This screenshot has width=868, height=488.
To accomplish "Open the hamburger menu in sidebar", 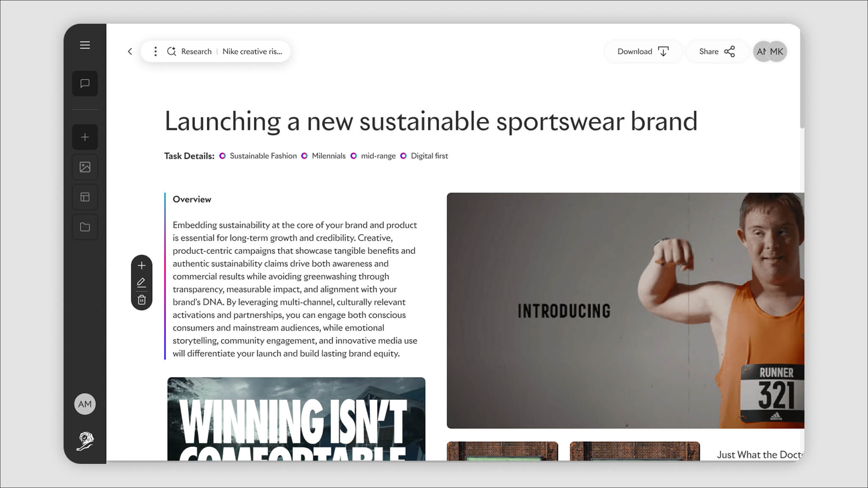I will click(x=85, y=45).
